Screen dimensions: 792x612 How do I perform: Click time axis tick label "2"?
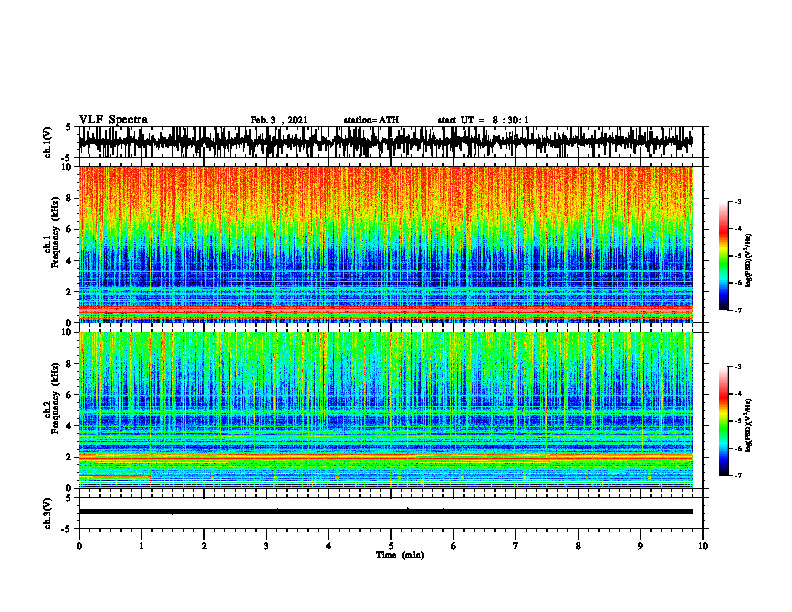pos(204,546)
